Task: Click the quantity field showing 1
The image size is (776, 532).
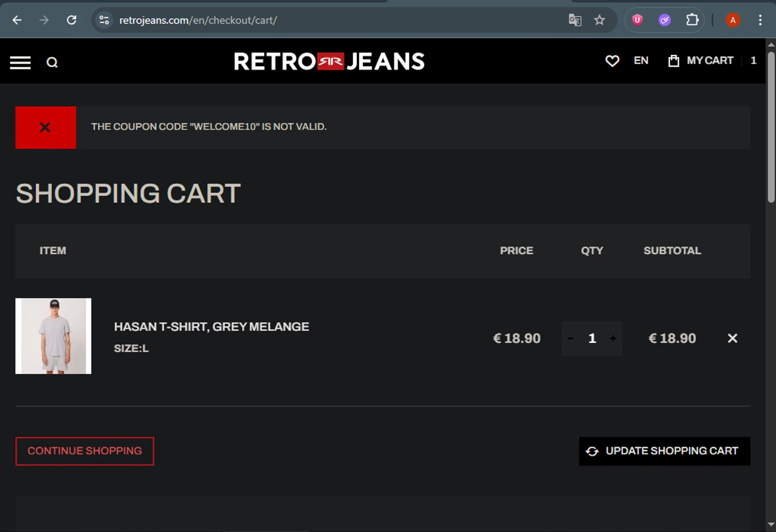Action: coord(592,339)
